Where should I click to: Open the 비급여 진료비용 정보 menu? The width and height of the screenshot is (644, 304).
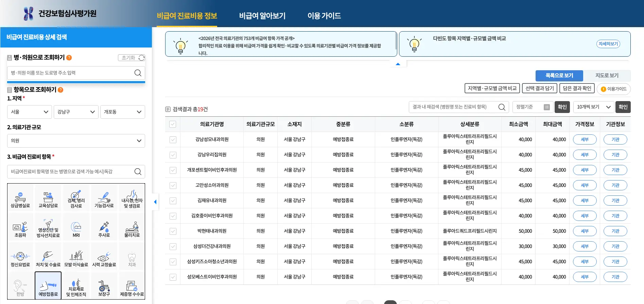pyautogui.click(x=187, y=16)
